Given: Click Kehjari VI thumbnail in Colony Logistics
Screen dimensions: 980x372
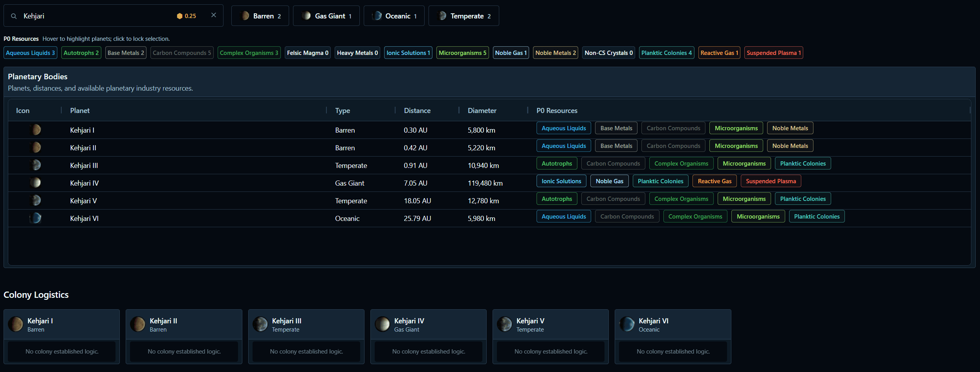Looking at the screenshot, I should 627,324.
